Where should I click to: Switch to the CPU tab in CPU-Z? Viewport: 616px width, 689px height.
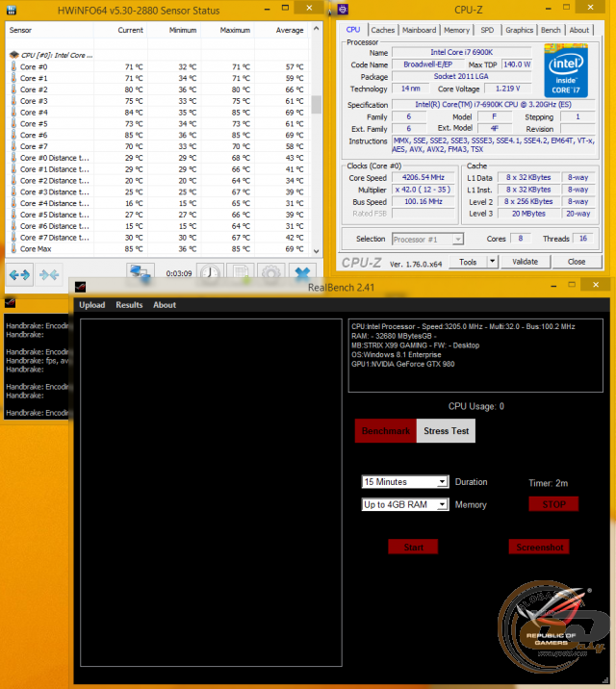tap(353, 30)
